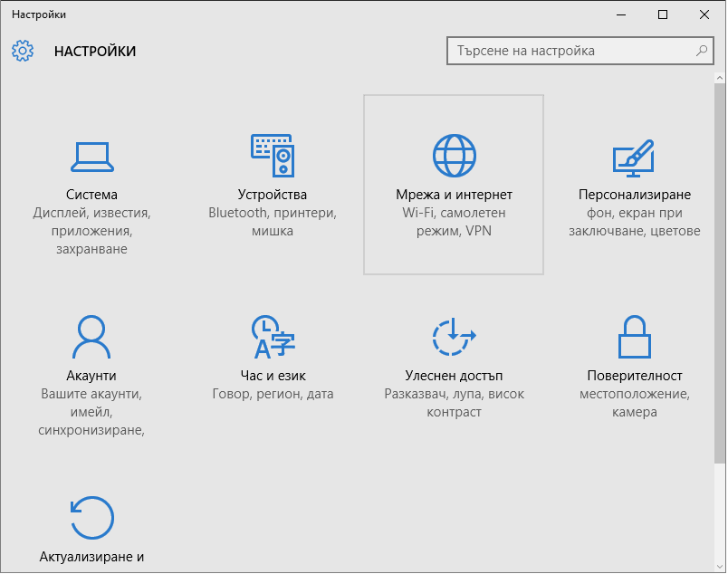Image resolution: width=728 pixels, height=574 pixels.
Task: Close the Настройки window
Action: (704, 14)
